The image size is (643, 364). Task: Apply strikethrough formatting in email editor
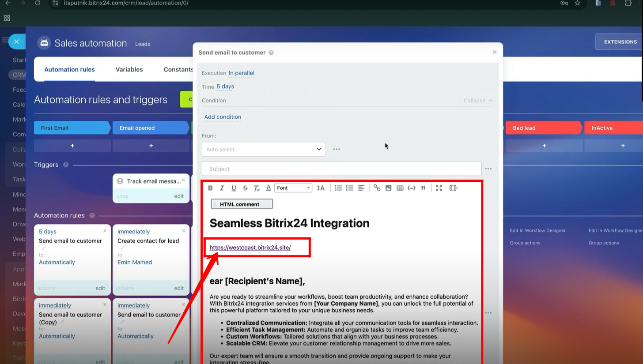pos(245,188)
